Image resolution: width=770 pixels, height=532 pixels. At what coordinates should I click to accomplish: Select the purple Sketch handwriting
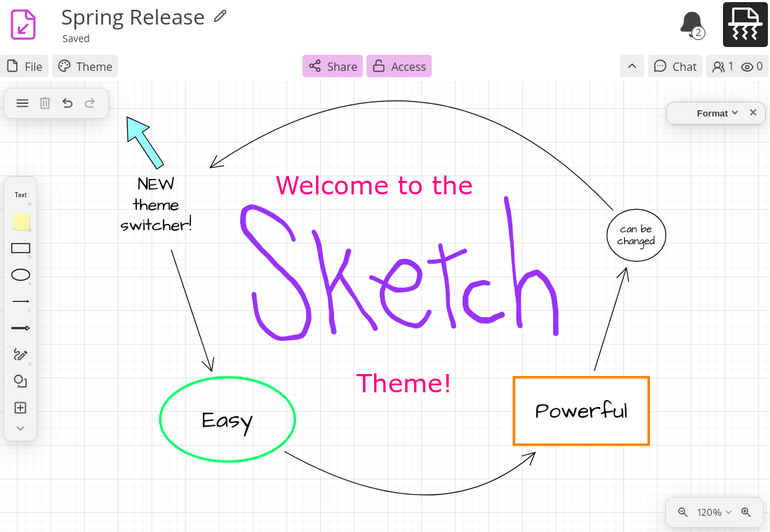coord(399,268)
